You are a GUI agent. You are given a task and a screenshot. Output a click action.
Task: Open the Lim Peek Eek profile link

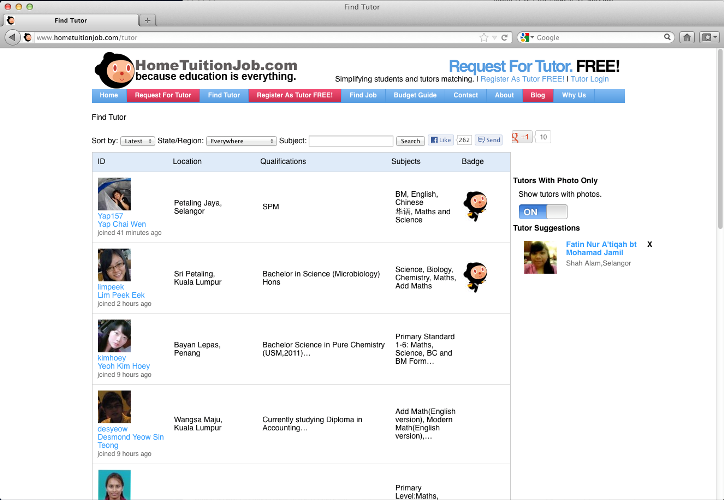[121, 295]
